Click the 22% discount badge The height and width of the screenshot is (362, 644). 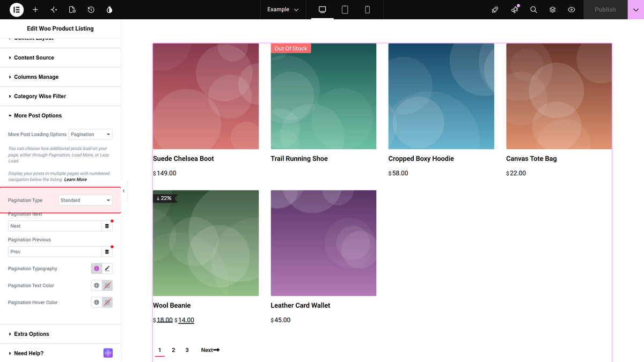pyautogui.click(x=164, y=198)
